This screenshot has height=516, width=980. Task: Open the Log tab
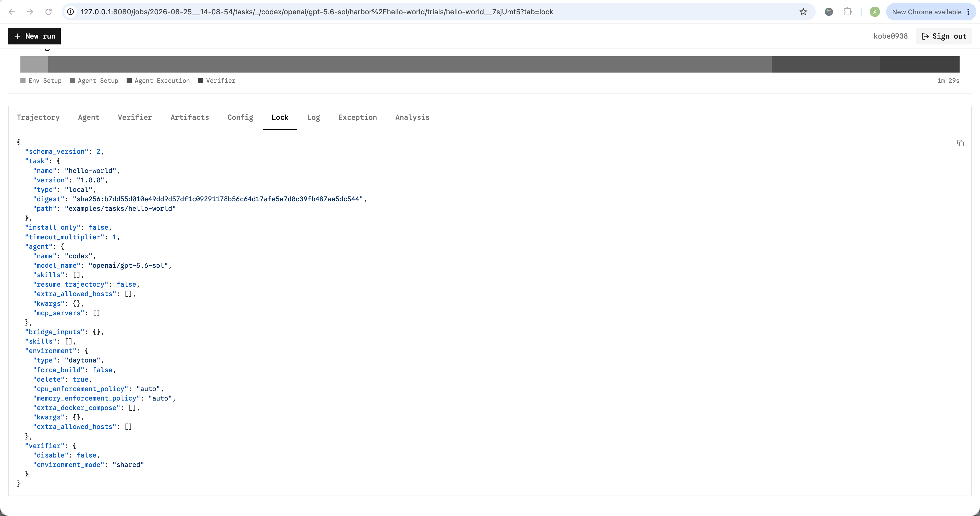[313, 117]
